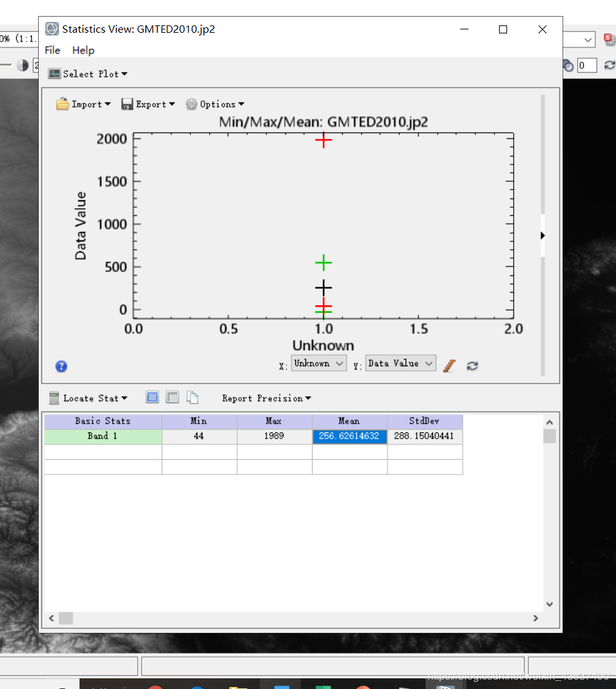Open the X axis Unknown combo box

point(319,364)
